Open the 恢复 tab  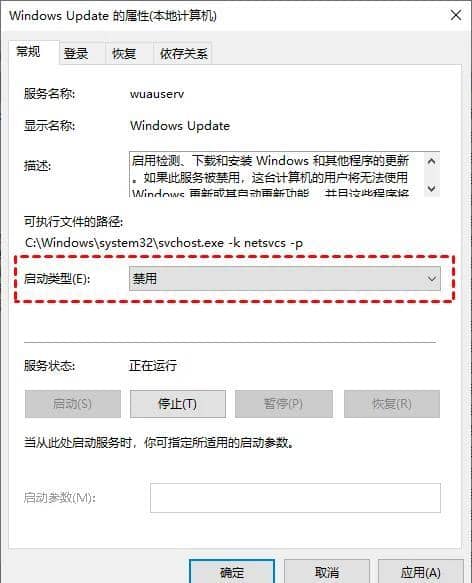click(124, 54)
